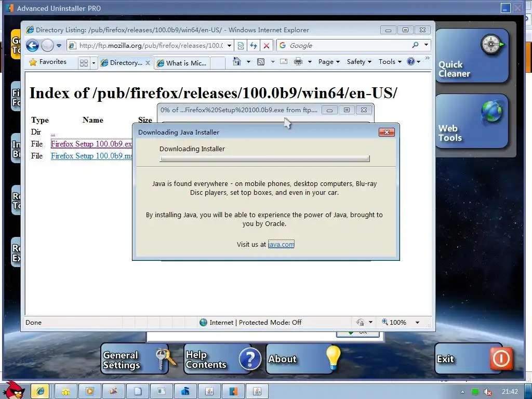
Task: Click the Home icon in IE toolbar
Action: pos(237,62)
